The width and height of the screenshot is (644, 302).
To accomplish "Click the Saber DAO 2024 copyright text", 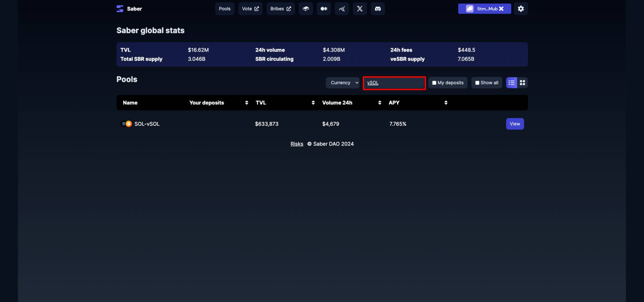I will point(331,144).
